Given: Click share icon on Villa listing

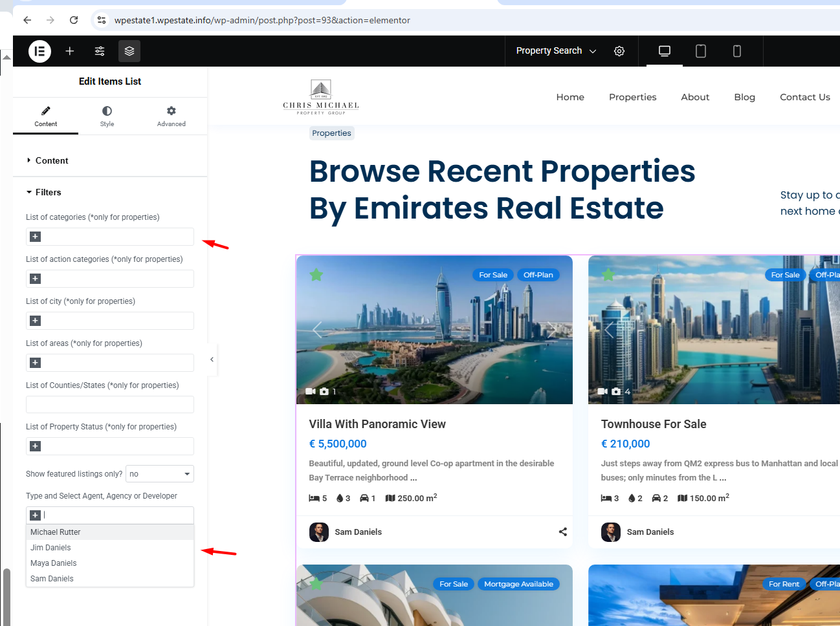Looking at the screenshot, I should click(562, 532).
